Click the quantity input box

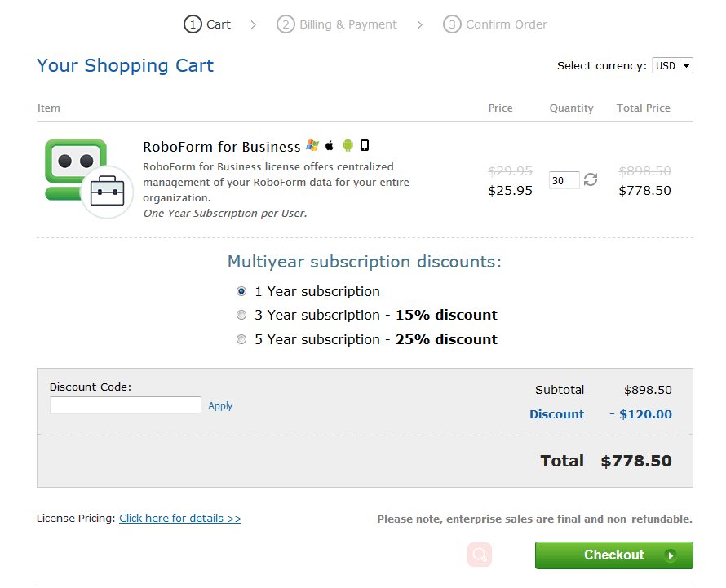click(564, 180)
